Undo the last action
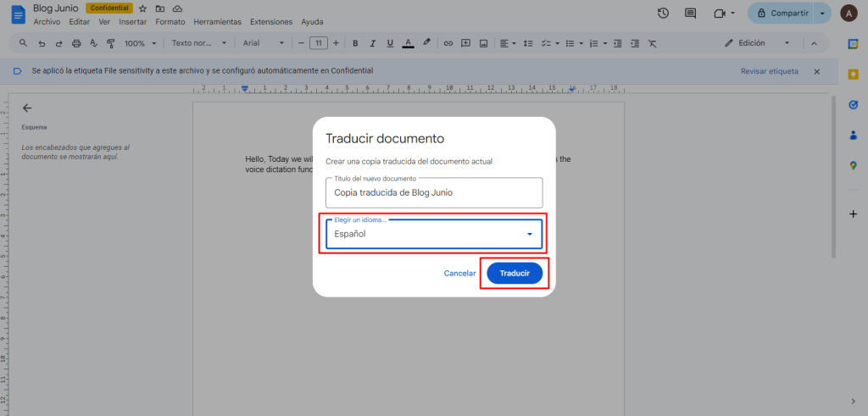This screenshot has width=868, height=416. coord(41,43)
